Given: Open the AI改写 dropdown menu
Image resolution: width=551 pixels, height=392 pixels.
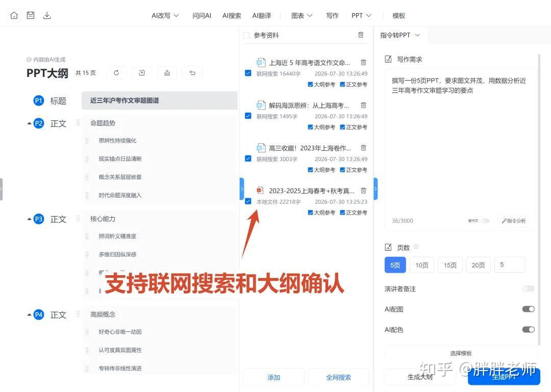Looking at the screenshot, I should point(165,15).
